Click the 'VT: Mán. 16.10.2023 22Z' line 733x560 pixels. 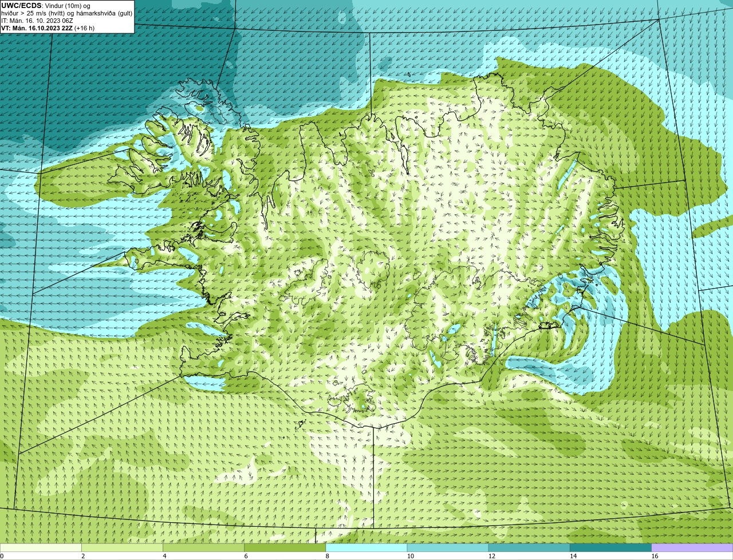(37, 28)
